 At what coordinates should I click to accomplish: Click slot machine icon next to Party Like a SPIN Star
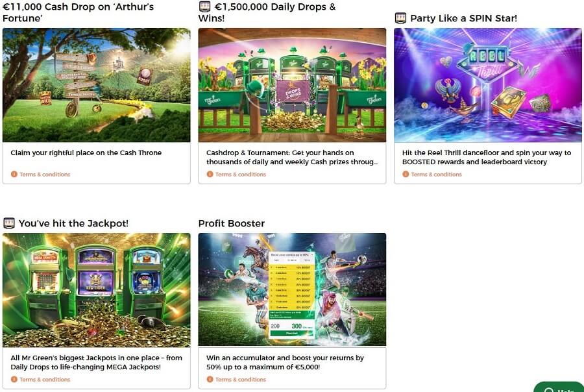coord(400,18)
